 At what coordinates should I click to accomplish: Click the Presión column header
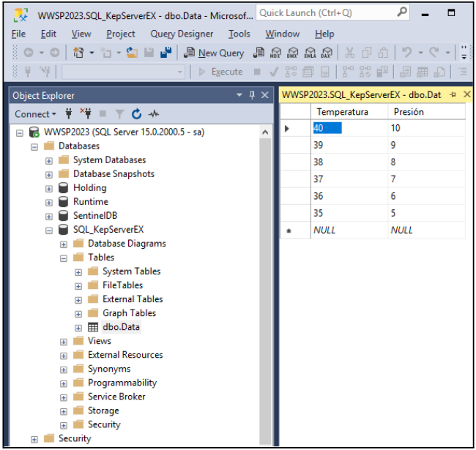pyautogui.click(x=426, y=112)
